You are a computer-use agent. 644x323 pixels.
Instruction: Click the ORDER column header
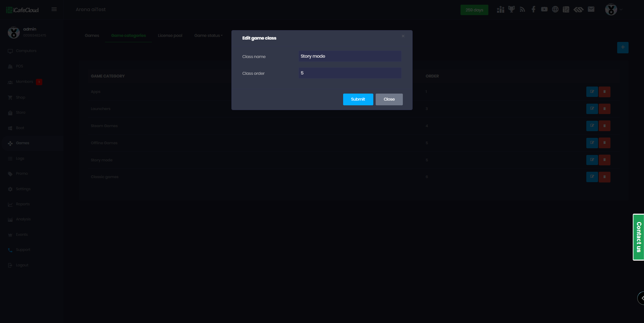[432, 76]
